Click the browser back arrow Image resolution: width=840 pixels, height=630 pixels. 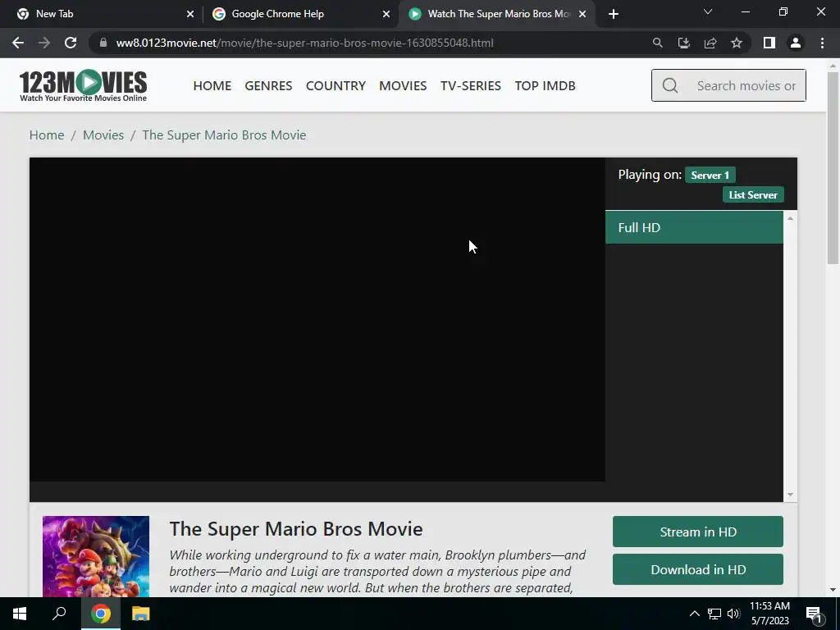[18, 43]
